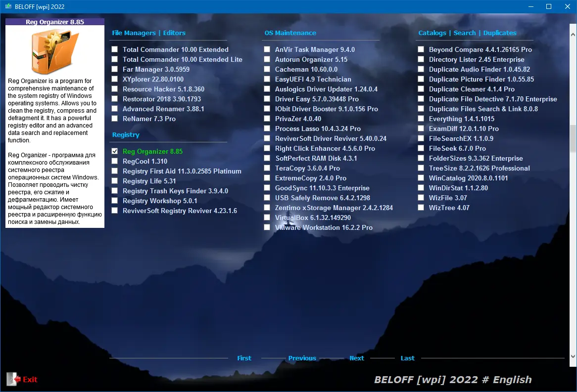
Task: Click the Registry Life 5.31 label
Action: click(149, 181)
